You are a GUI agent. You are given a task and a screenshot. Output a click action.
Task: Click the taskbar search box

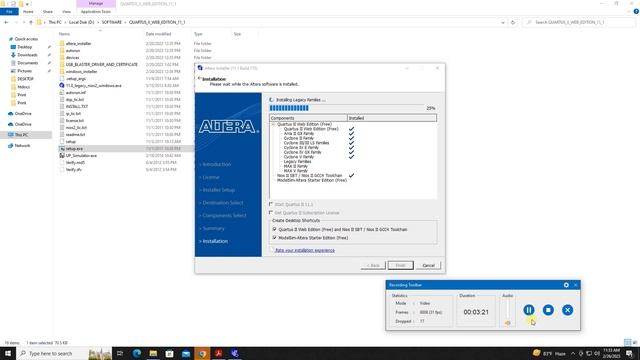[x=64, y=353]
